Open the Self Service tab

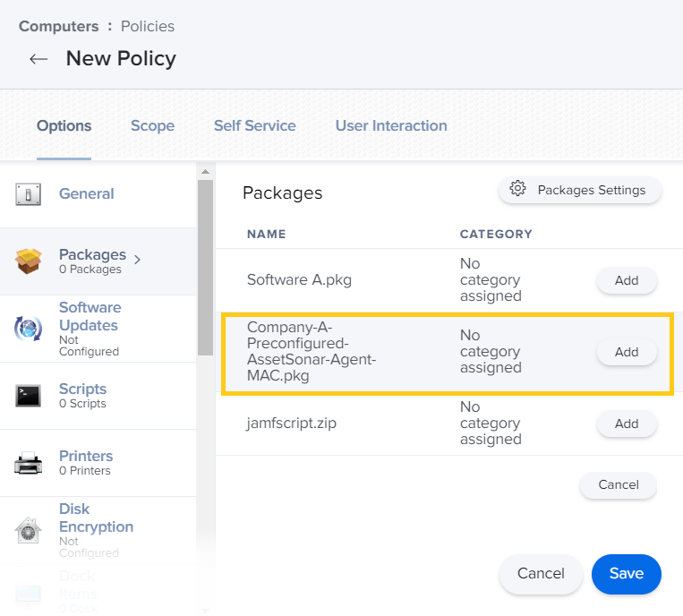[x=254, y=125]
